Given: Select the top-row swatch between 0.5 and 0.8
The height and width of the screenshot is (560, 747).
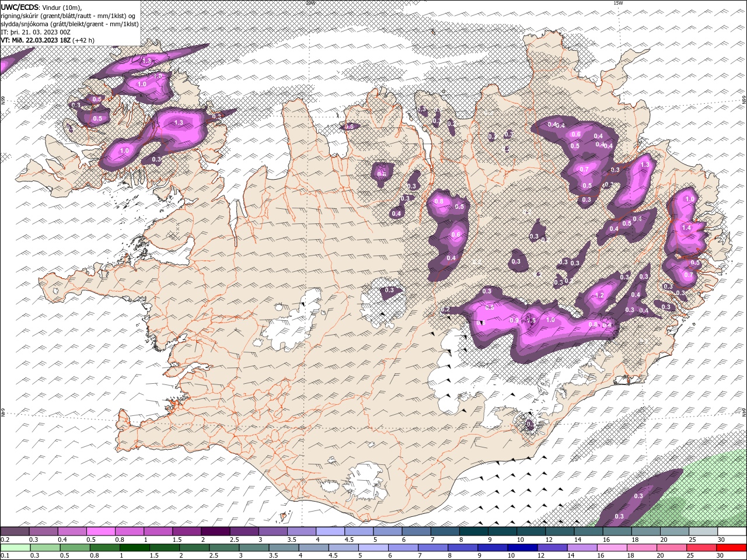Looking at the screenshot, I should tap(100, 531).
